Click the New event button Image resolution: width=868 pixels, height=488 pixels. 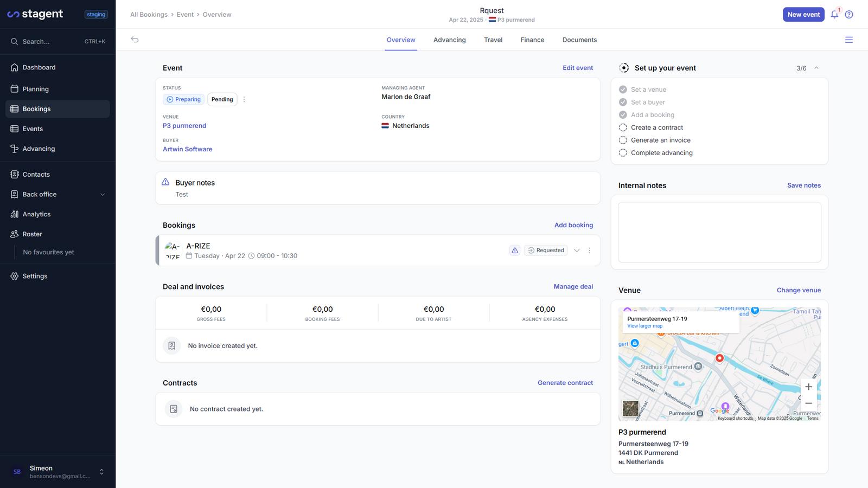(x=803, y=15)
